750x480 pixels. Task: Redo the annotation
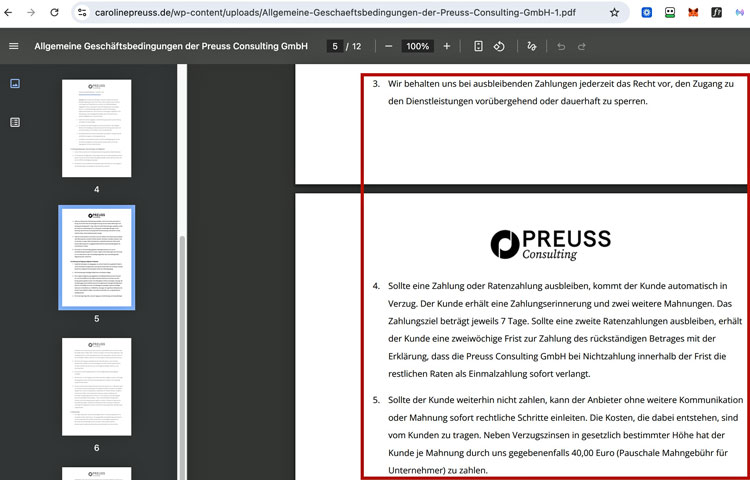coord(582,46)
